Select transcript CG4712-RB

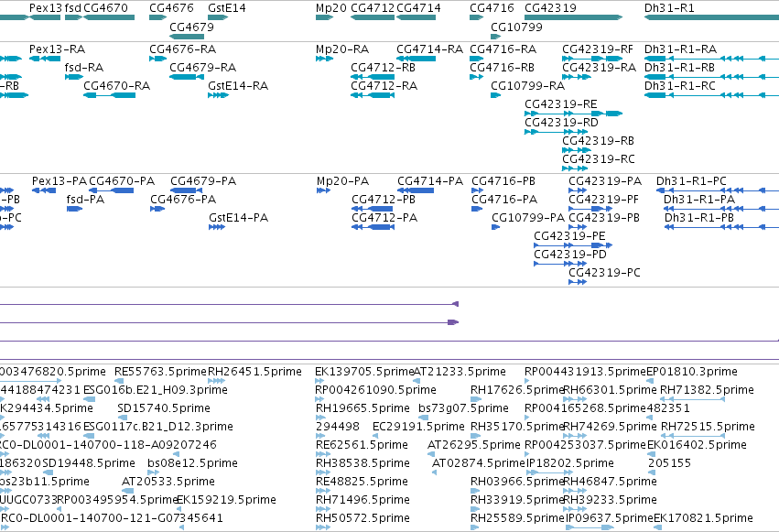pos(373,77)
